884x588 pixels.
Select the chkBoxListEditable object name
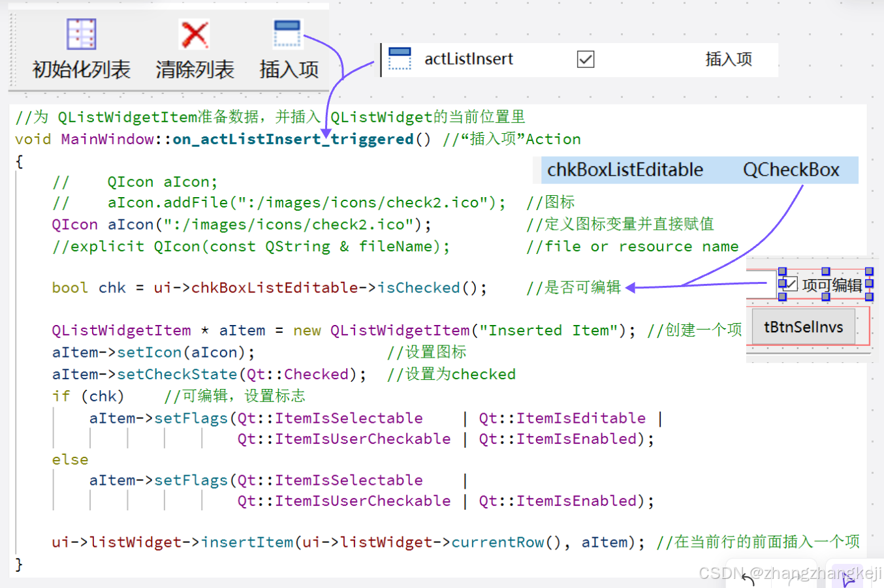[x=625, y=170]
